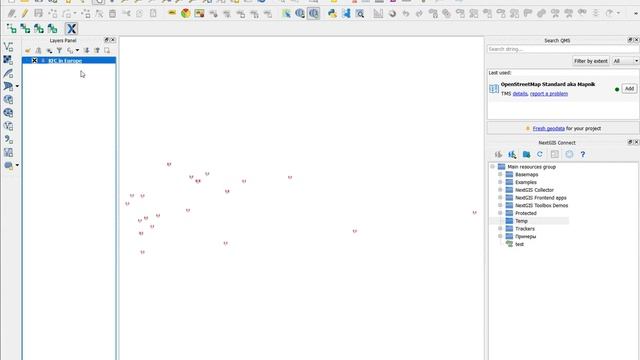The height and width of the screenshot is (360, 640).
Task: Add OpenStreetMap Standard via Add button
Action: pyautogui.click(x=629, y=89)
